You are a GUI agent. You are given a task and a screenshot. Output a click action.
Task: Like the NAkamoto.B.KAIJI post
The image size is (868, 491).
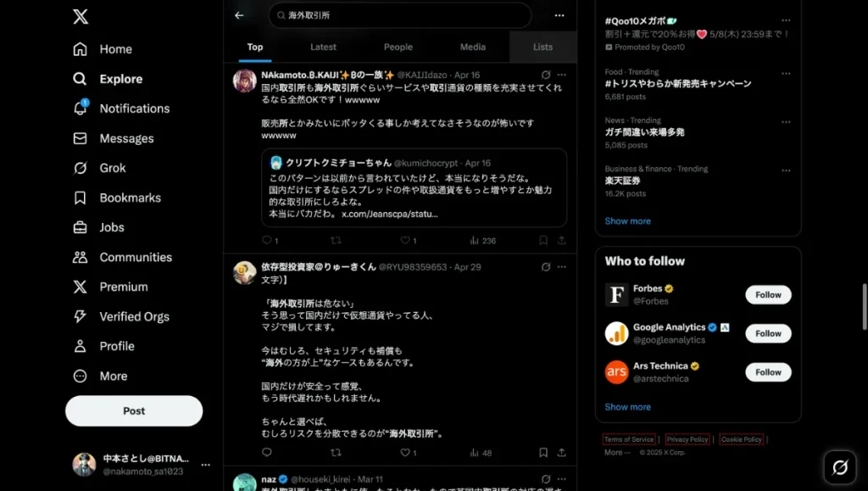tap(405, 240)
